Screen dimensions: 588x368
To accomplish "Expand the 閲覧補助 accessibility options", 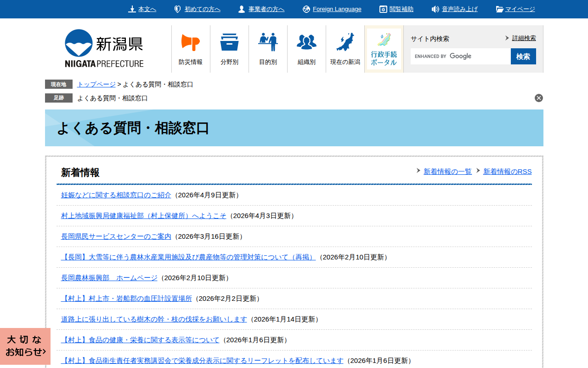I will click(x=401, y=9).
